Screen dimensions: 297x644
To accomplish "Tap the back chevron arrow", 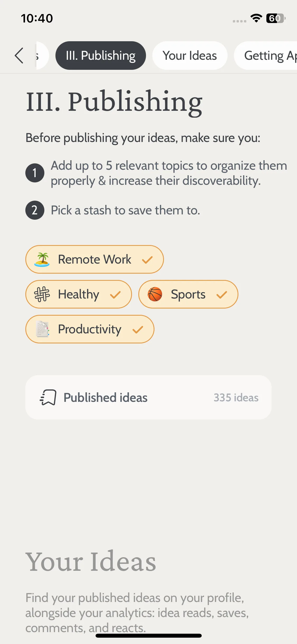I will (x=19, y=56).
